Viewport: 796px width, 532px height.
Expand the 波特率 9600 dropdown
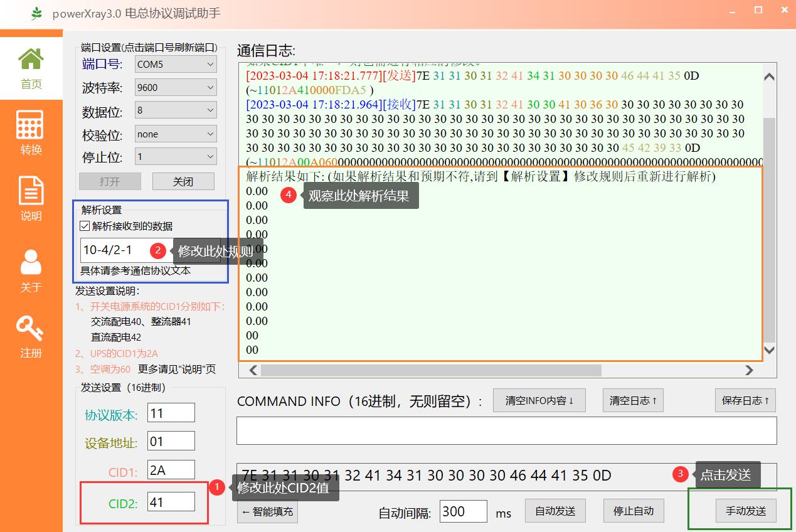pos(176,88)
